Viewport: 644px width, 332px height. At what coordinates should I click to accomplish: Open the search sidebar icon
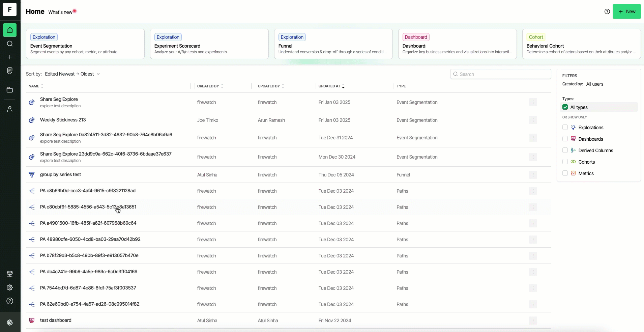coord(10,44)
